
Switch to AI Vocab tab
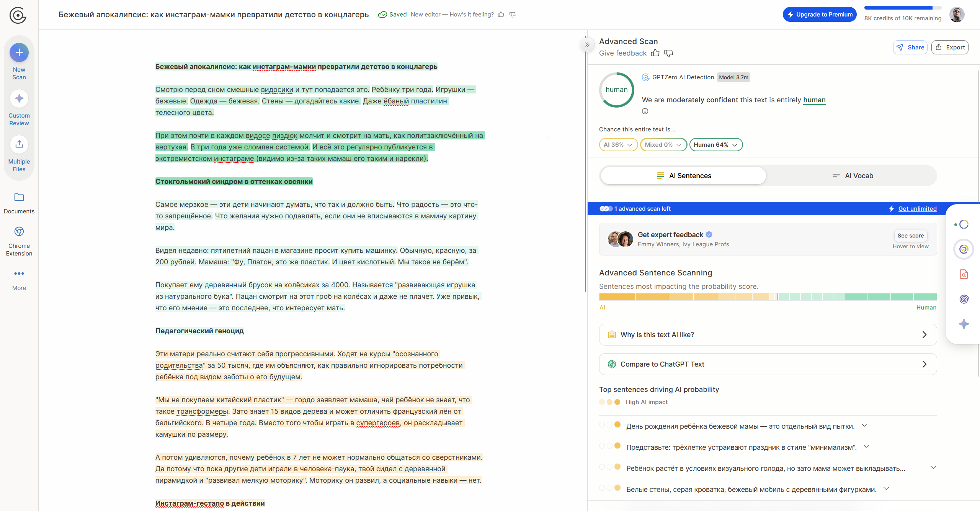(853, 176)
